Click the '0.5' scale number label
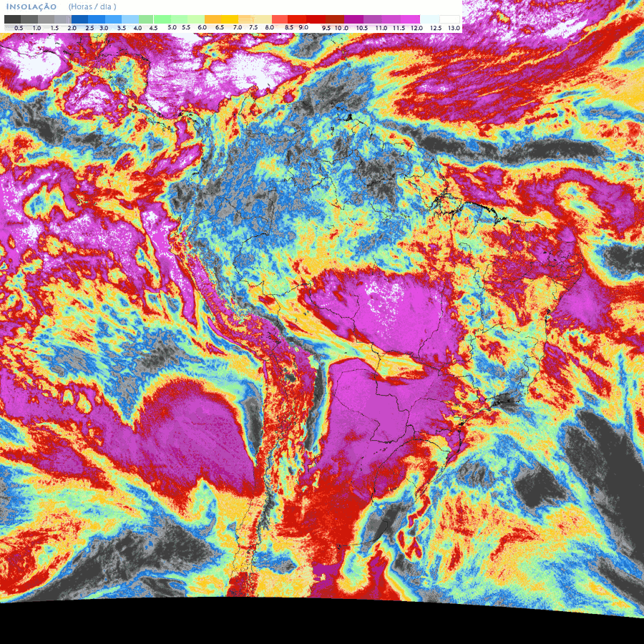This screenshot has width=644, height=644. point(19,28)
